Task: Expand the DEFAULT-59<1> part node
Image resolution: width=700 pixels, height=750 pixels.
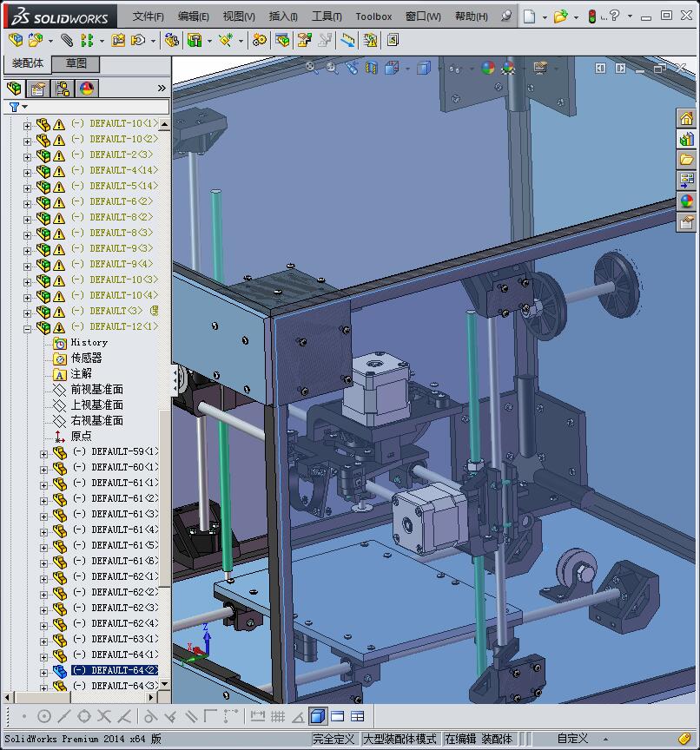Action: tap(43, 454)
